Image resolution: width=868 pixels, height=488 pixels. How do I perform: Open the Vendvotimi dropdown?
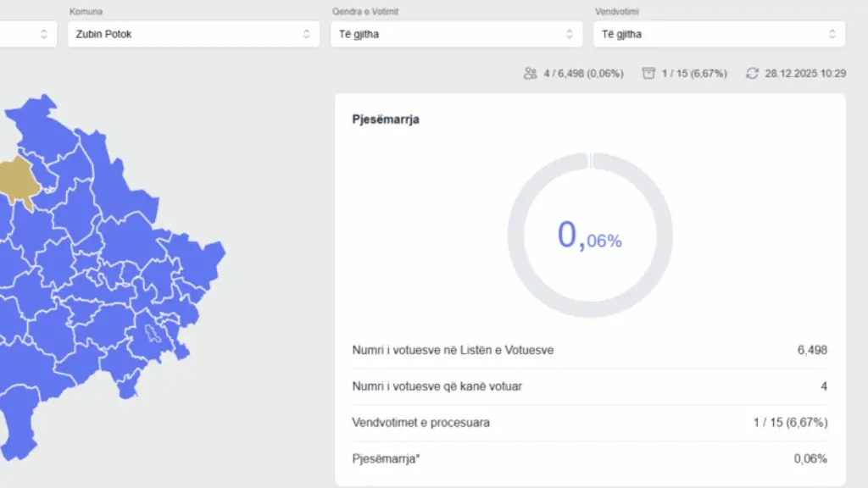pyautogui.click(x=719, y=34)
